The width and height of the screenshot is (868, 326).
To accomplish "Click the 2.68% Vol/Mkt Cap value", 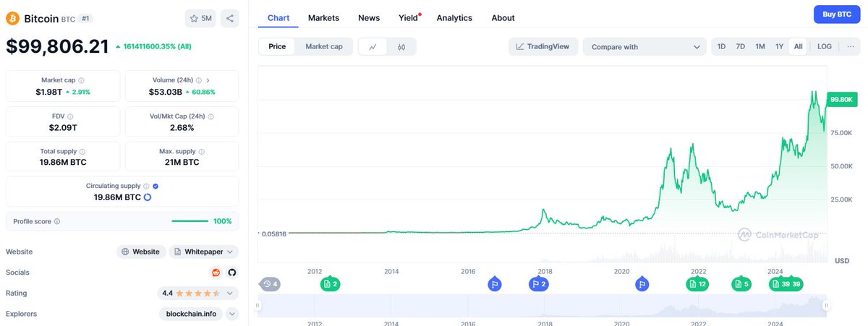I will [182, 127].
